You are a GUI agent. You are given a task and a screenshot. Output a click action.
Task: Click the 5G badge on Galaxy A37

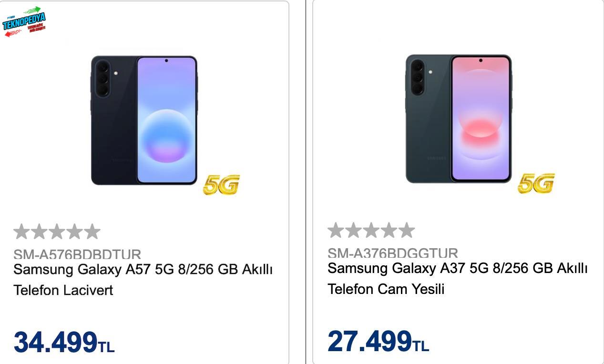(536, 183)
